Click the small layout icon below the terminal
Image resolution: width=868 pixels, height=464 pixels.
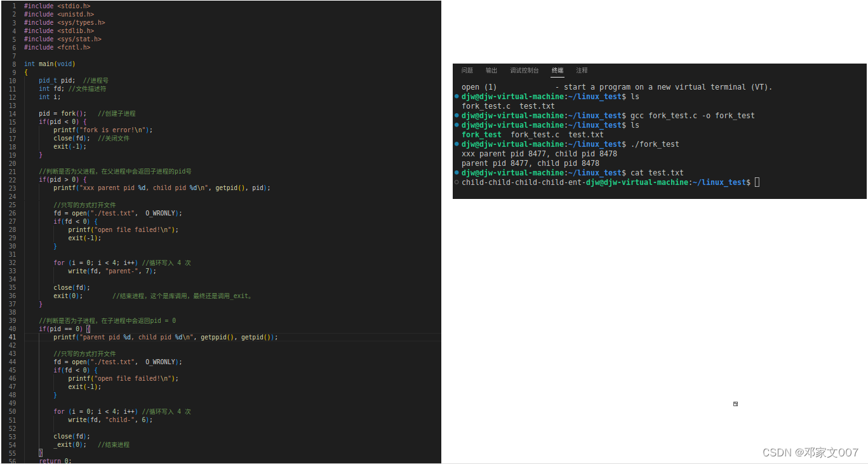point(735,404)
